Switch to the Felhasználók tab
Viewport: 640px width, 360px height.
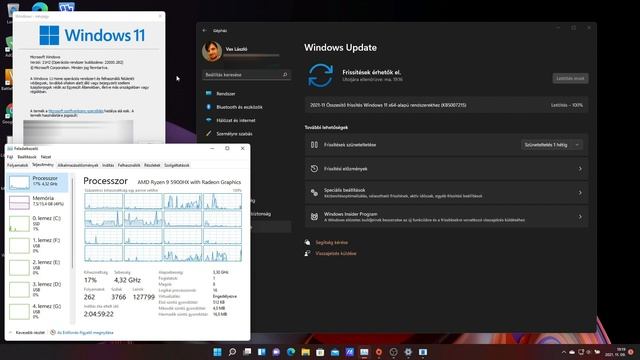click(129, 165)
